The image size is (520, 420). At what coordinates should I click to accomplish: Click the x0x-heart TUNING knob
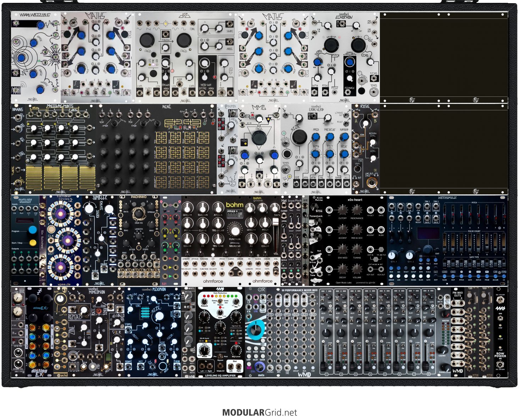coord(356,250)
